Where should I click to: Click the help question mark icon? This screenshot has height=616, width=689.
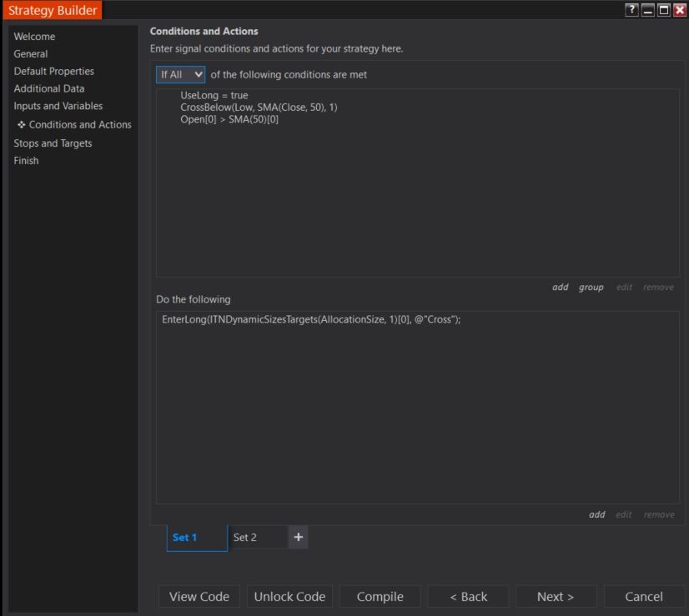click(633, 9)
